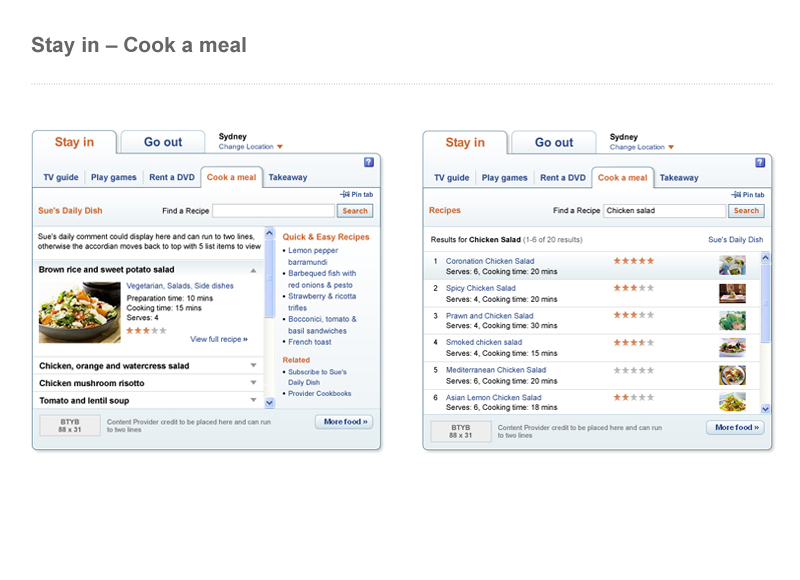Open help via the blue question mark icon
The width and height of the screenshot is (800, 580).
[x=370, y=163]
